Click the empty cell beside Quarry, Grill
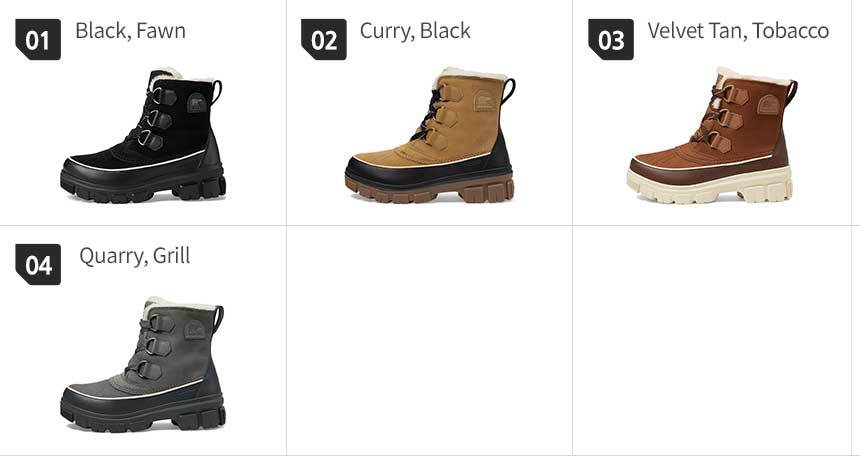Screen dimensions: 860x456 tap(429, 340)
